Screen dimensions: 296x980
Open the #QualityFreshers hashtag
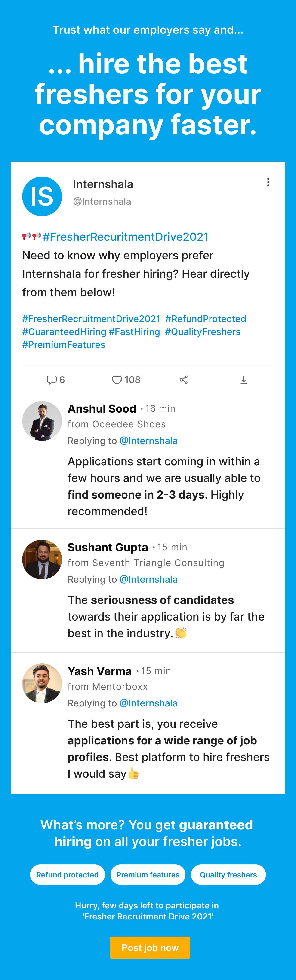pos(203,332)
